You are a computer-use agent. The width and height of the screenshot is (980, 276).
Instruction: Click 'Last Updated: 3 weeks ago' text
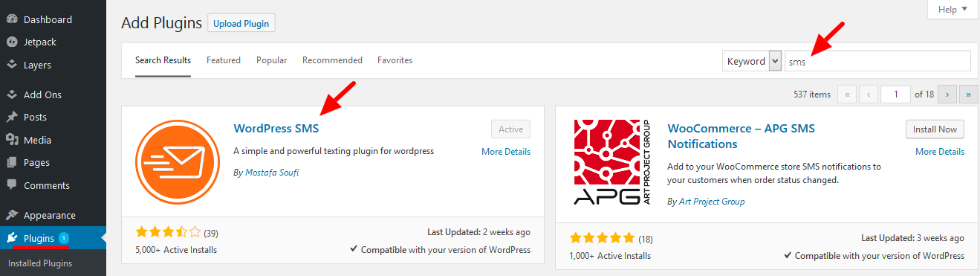[x=912, y=238]
